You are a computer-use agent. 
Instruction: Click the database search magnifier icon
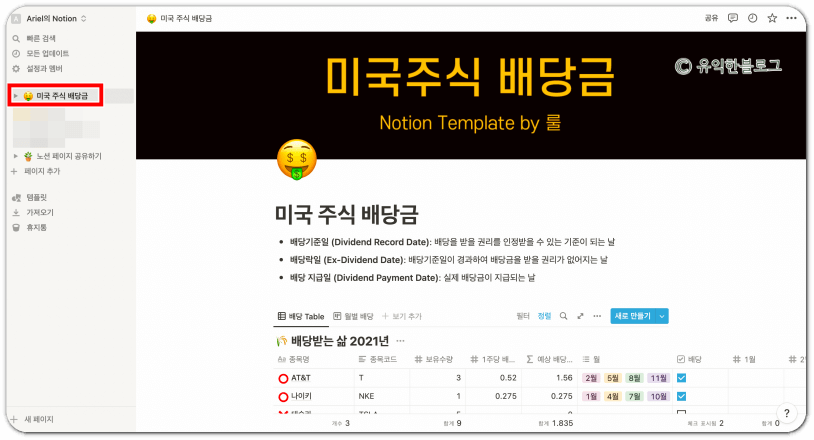pyautogui.click(x=563, y=316)
